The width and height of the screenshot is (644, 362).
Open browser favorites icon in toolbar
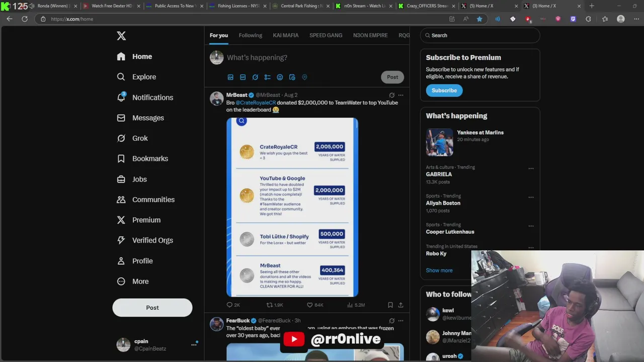click(x=605, y=19)
